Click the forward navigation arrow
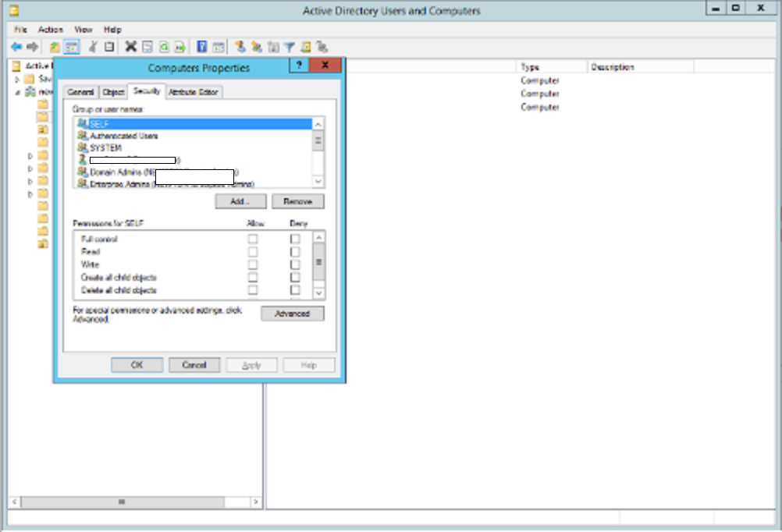The image size is (782, 532). tap(31, 46)
